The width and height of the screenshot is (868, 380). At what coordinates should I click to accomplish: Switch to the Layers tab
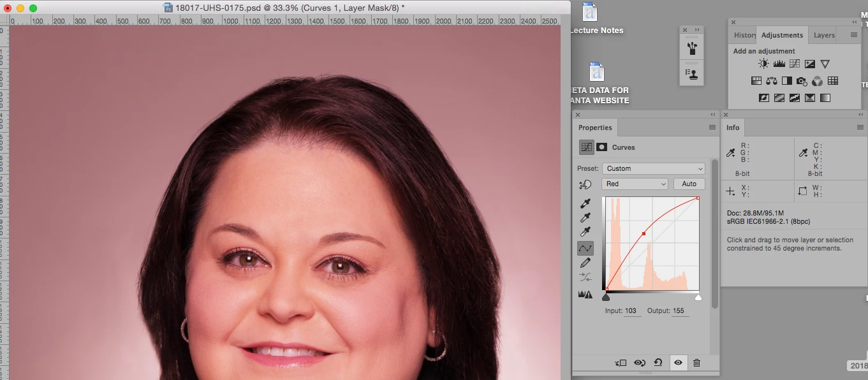tap(824, 35)
